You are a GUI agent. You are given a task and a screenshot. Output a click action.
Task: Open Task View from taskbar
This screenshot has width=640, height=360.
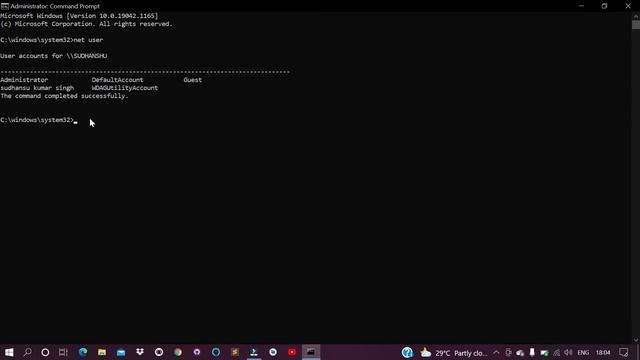63,352
